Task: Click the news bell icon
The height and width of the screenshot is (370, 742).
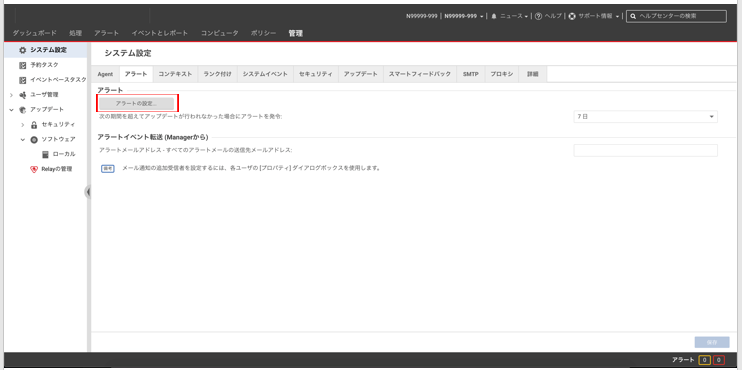Action: click(x=494, y=16)
